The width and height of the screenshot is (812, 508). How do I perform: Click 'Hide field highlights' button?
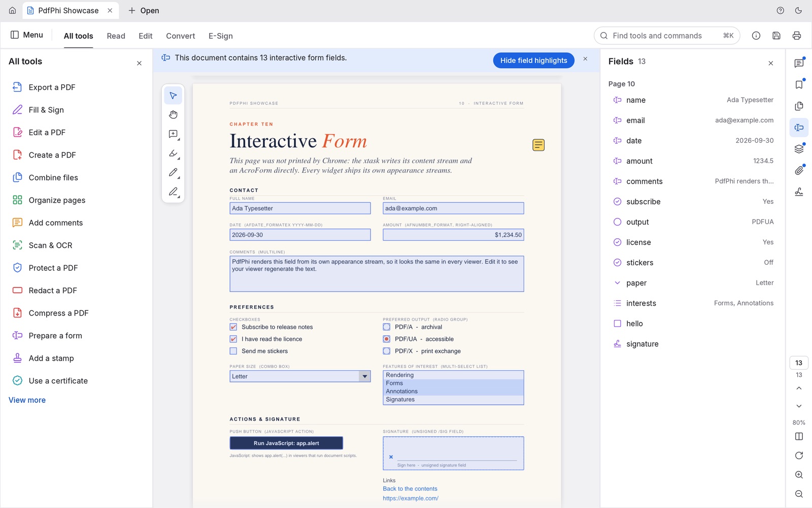click(534, 60)
